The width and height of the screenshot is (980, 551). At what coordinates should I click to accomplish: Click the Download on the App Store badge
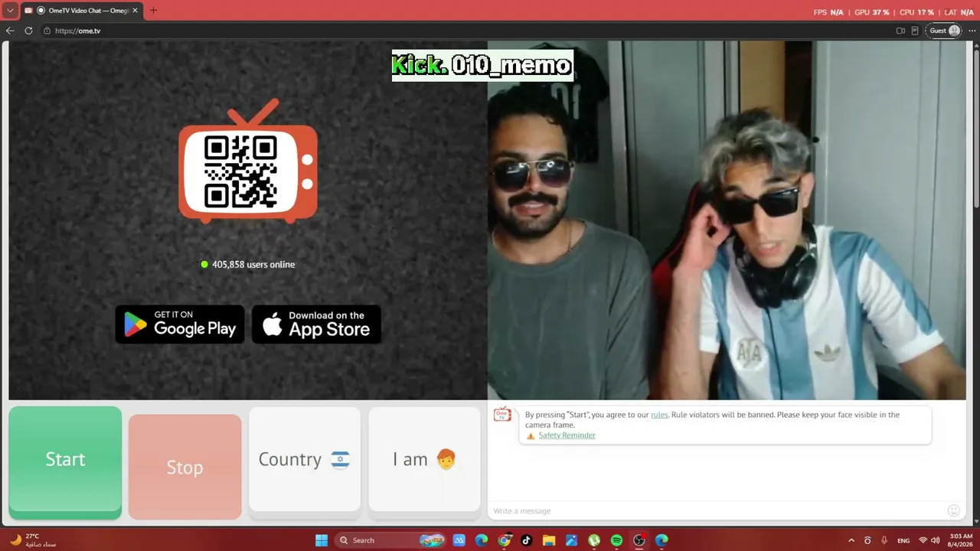point(316,324)
